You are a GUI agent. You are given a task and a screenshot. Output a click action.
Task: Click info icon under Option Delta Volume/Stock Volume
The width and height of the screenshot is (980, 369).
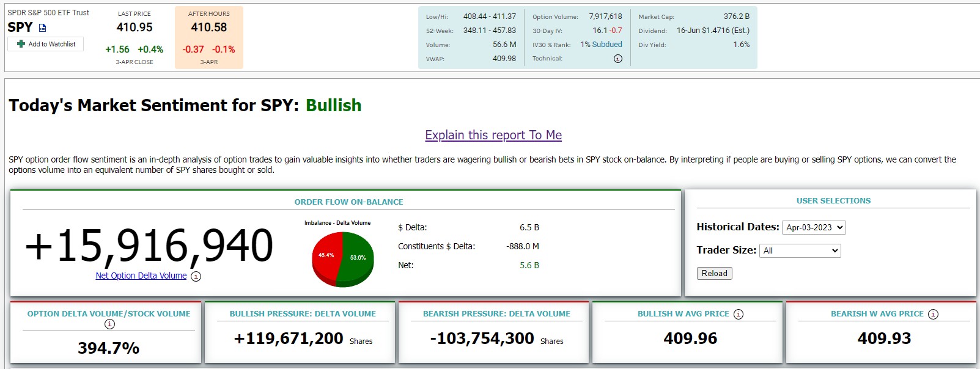pos(109,324)
